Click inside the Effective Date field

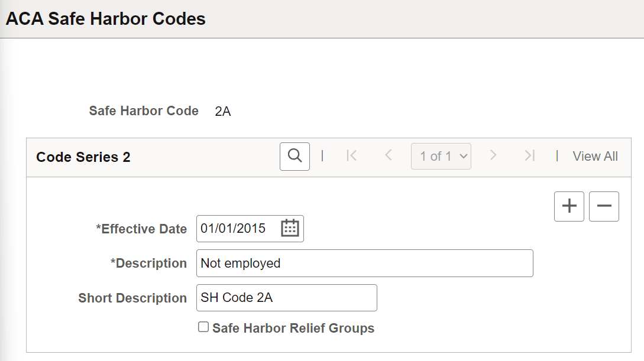click(239, 229)
